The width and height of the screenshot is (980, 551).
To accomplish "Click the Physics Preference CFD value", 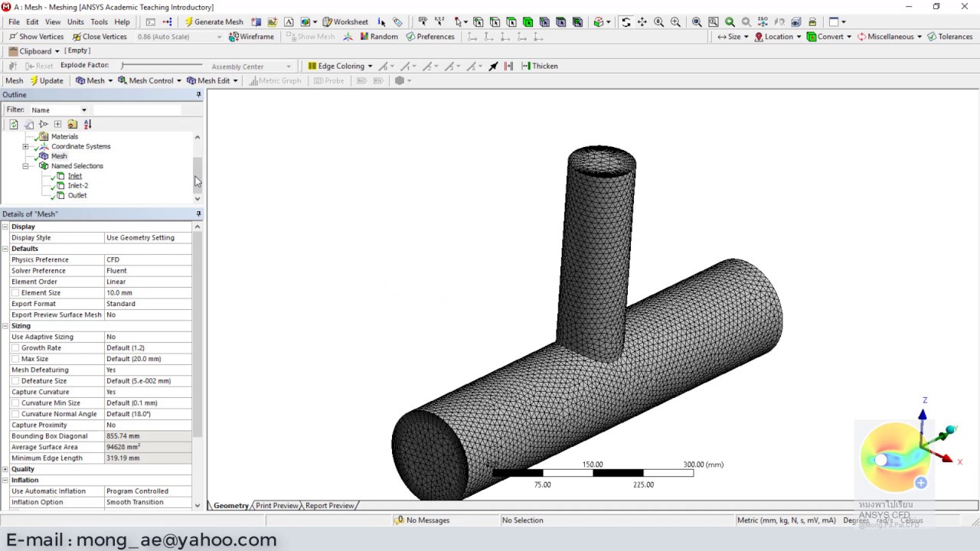I will tap(148, 260).
